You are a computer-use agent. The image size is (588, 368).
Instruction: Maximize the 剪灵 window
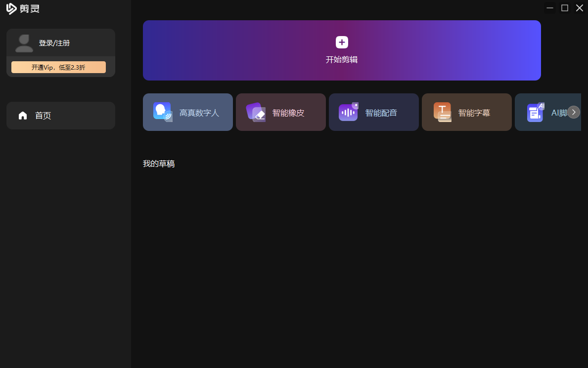point(565,8)
